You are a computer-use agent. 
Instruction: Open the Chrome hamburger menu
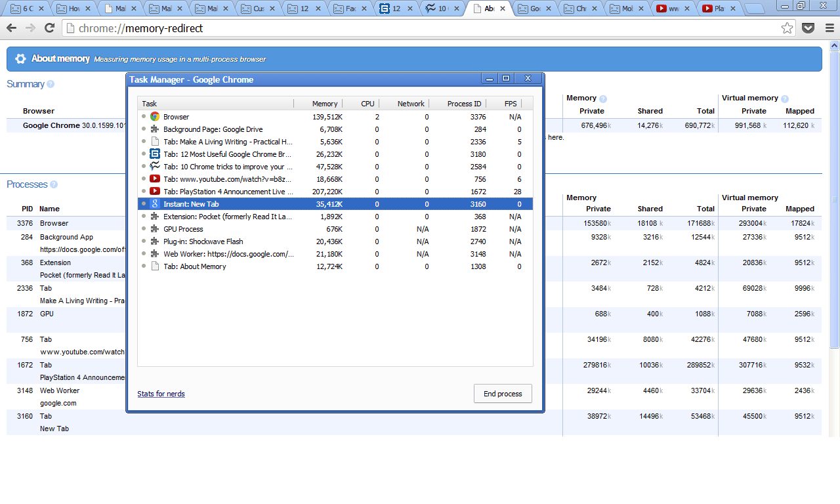pyautogui.click(x=828, y=28)
